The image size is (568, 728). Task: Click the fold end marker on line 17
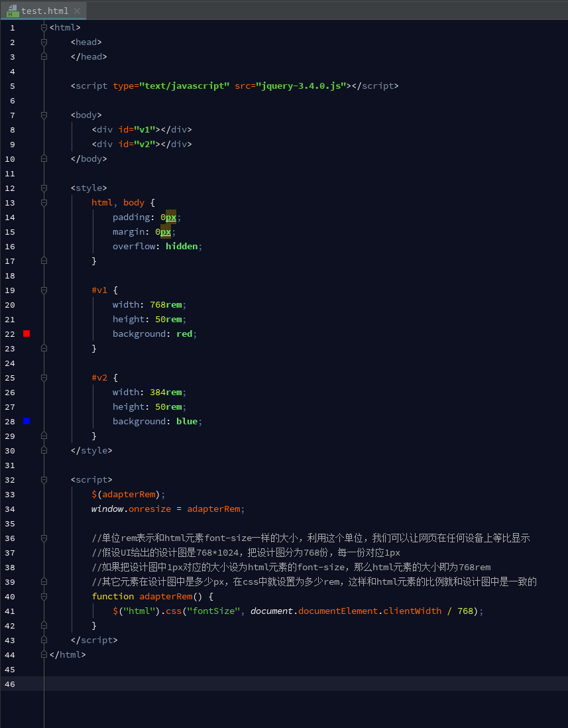44,261
